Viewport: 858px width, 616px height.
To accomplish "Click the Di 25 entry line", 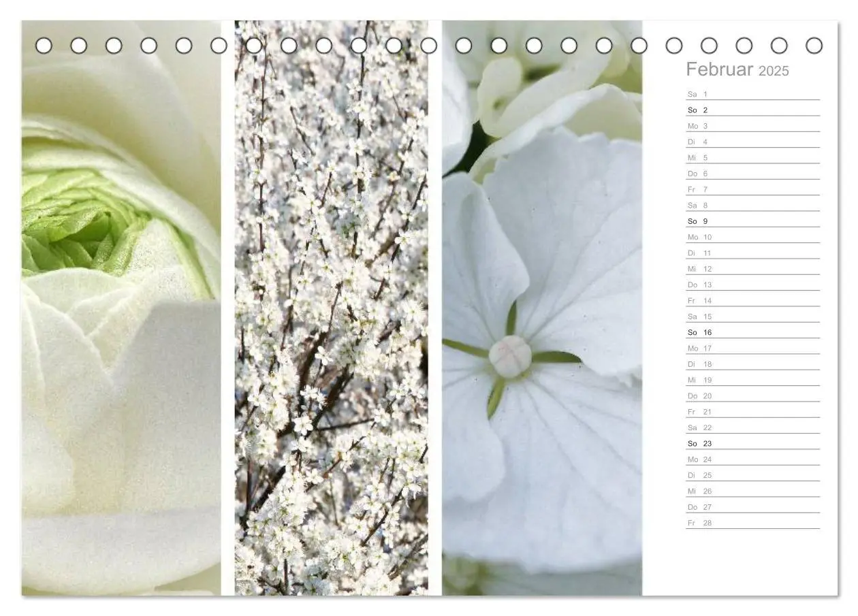I will 752,475.
